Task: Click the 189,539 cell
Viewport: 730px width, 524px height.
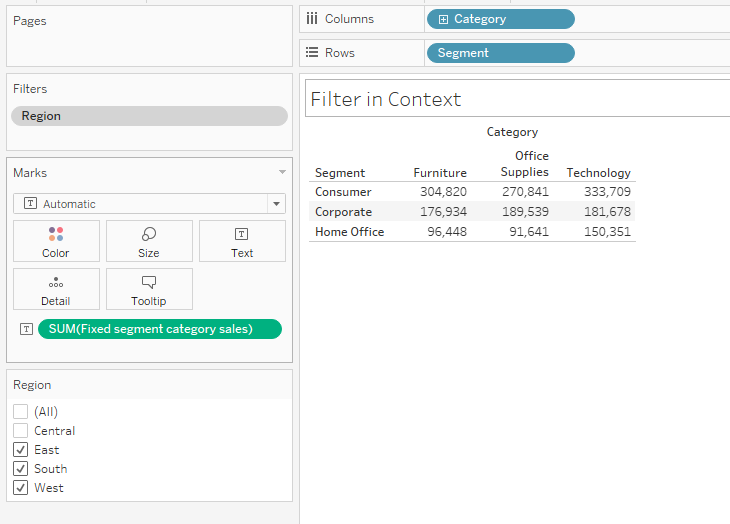Action: (x=525, y=212)
